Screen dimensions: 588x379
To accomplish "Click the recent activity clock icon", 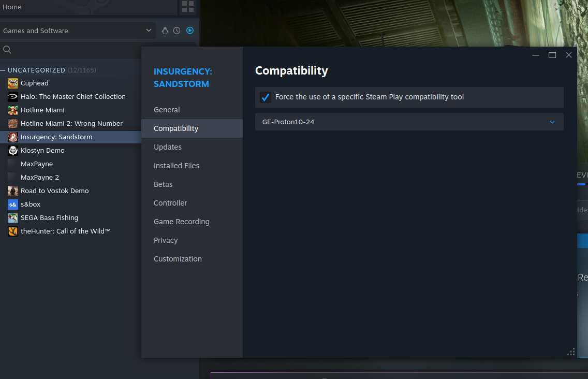I will click(177, 31).
